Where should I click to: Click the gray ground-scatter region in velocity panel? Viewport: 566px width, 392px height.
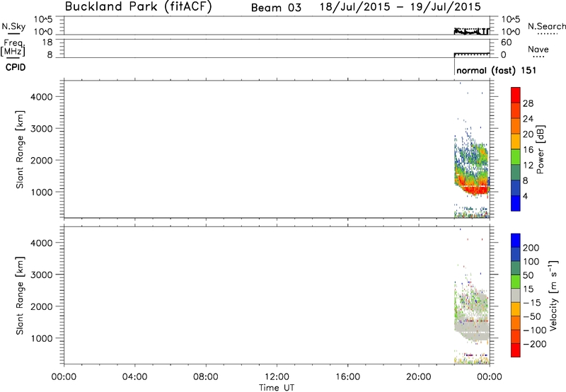pos(473,330)
